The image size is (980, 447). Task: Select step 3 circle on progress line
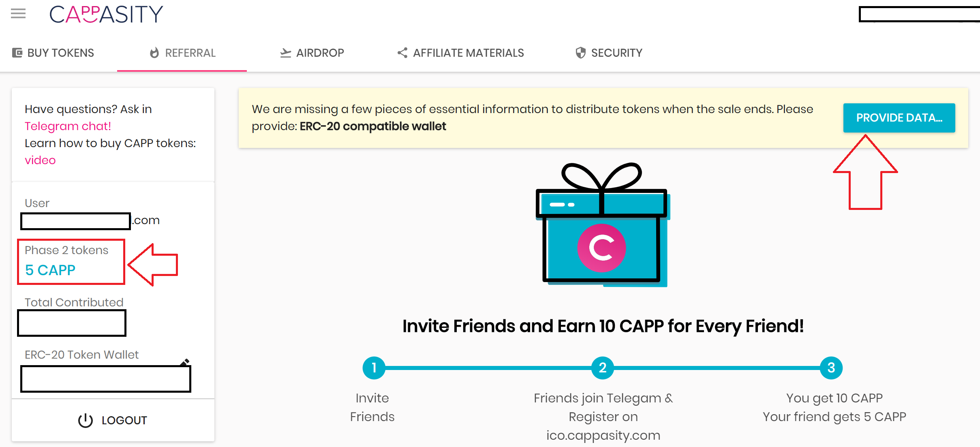(x=831, y=368)
